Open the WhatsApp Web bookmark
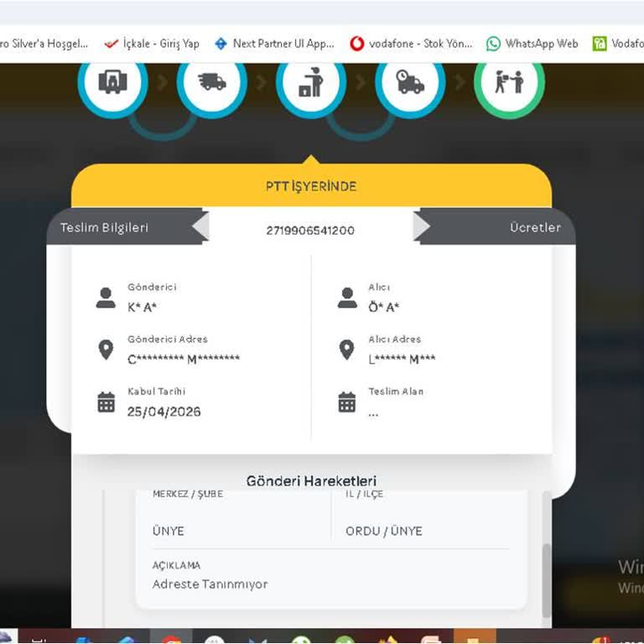The image size is (644, 644). 532,44
